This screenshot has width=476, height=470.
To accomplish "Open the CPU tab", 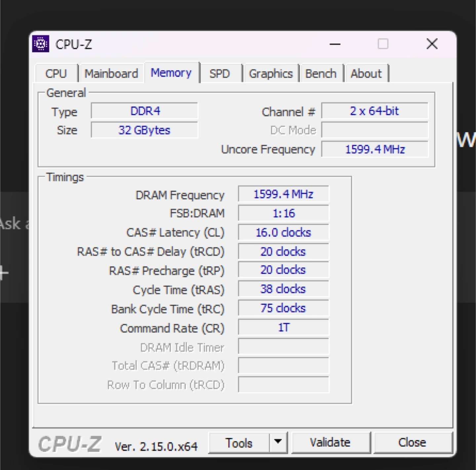I will pyautogui.click(x=56, y=73).
